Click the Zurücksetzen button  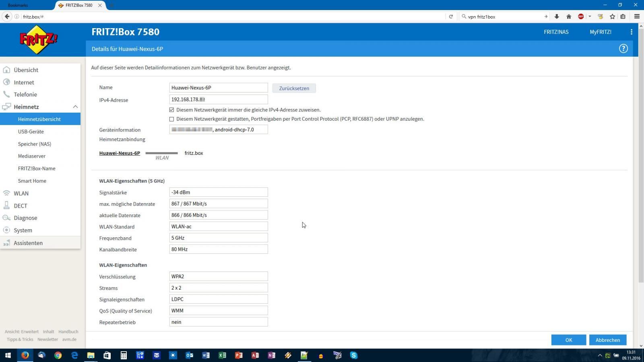point(294,88)
